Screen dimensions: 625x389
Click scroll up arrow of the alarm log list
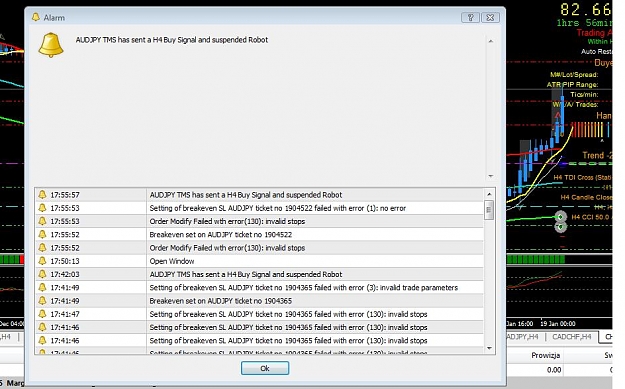pos(489,194)
